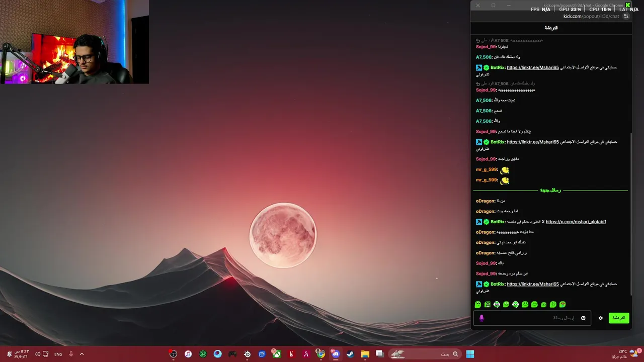
Task: Insert the fourth green emote
Action: click(x=506, y=304)
